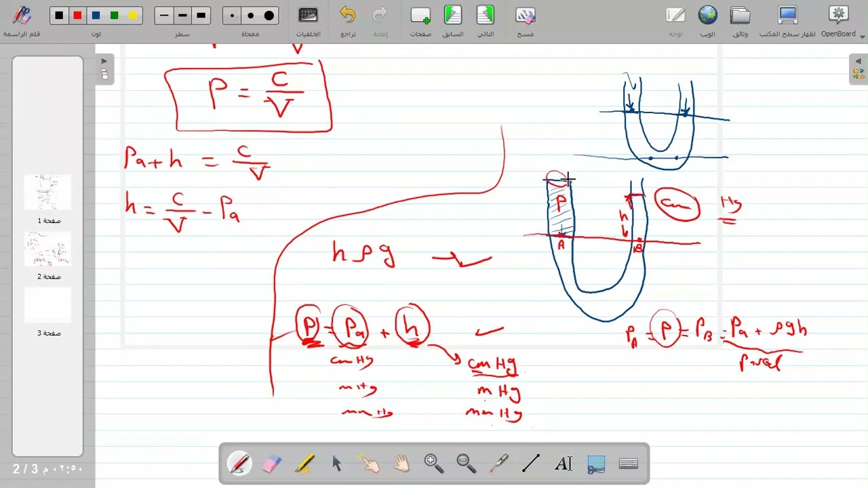Go to previous page (السابق)
This screenshot has height=488, width=868.
tap(452, 16)
